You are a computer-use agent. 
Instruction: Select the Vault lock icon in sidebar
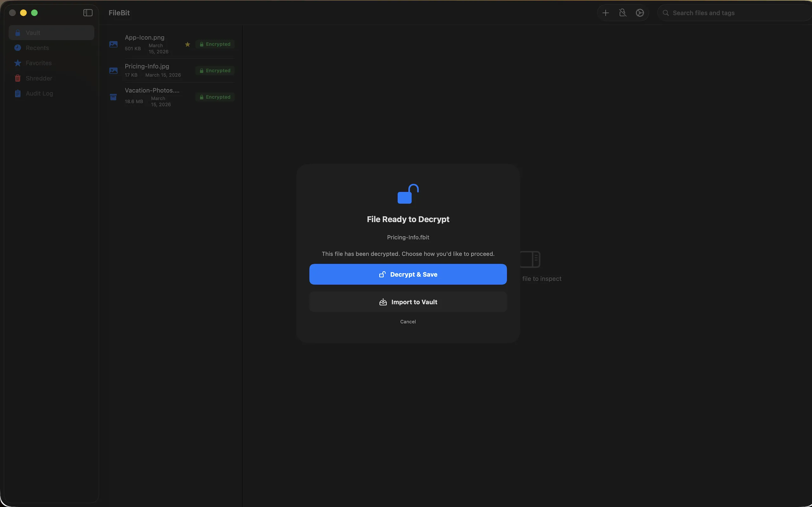(x=17, y=33)
